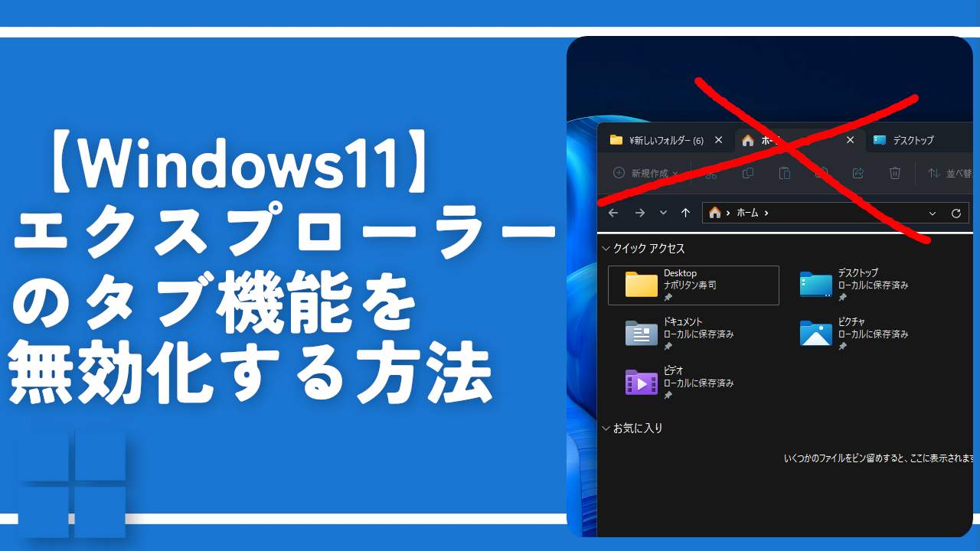Open the 並べ替え sort menu
Image resolution: width=980 pixels, height=551 pixels.
(949, 174)
